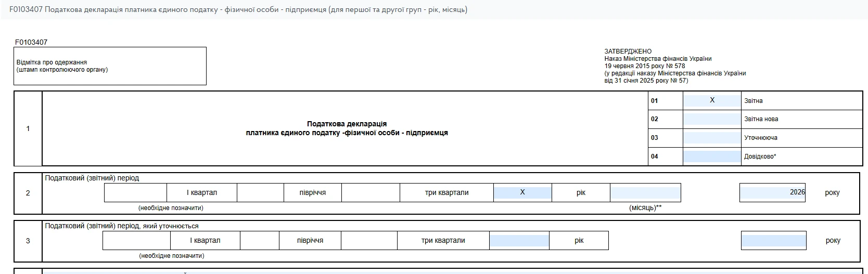The height and width of the screenshot is (274, 868).
Task: Select три квартали in the corrected period section 3
Action: point(443,241)
